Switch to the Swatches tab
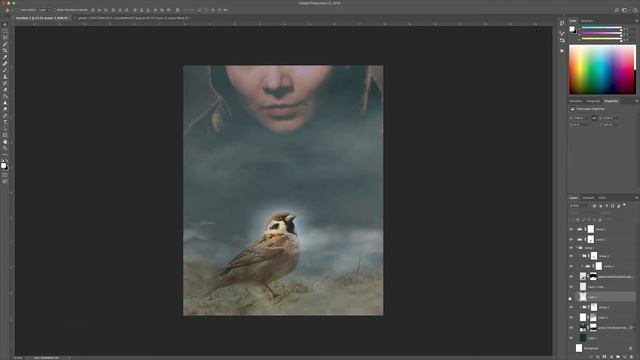Viewport: 640px width, 360px height. point(587,21)
